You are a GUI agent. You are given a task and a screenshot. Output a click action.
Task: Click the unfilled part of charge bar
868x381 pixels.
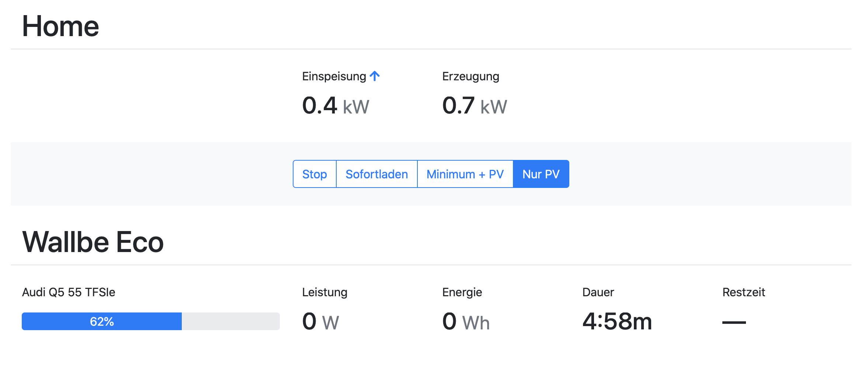pyautogui.click(x=231, y=321)
